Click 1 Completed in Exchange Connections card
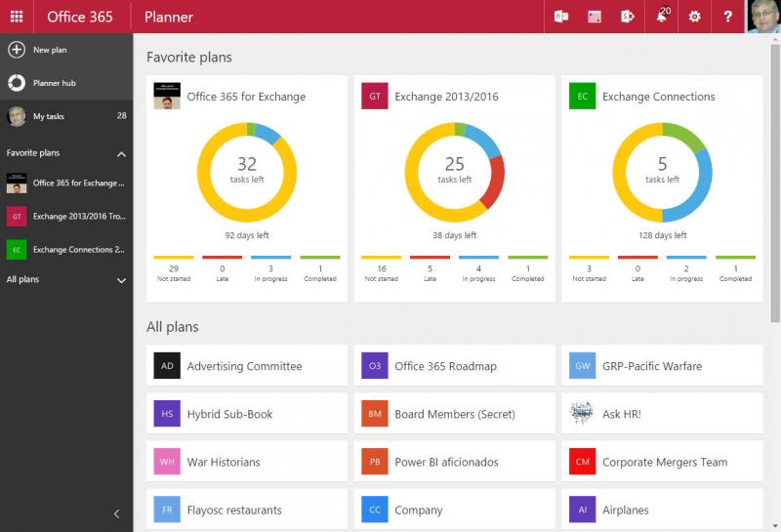 (735, 269)
